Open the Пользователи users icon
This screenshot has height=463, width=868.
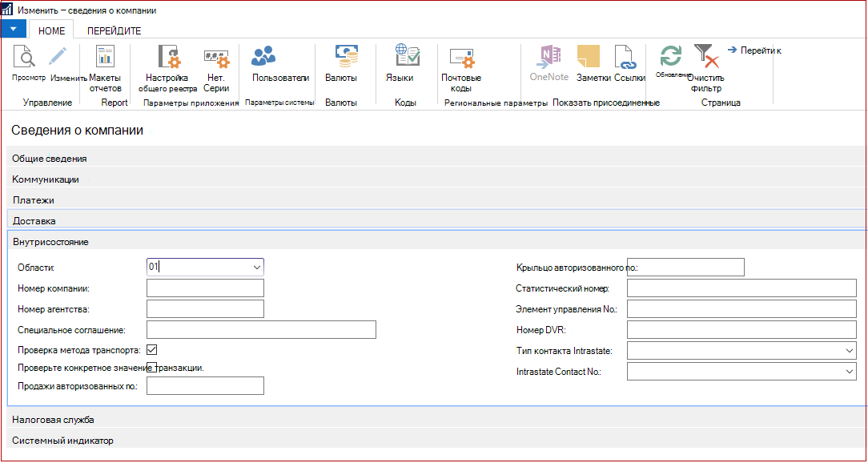click(263, 55)
